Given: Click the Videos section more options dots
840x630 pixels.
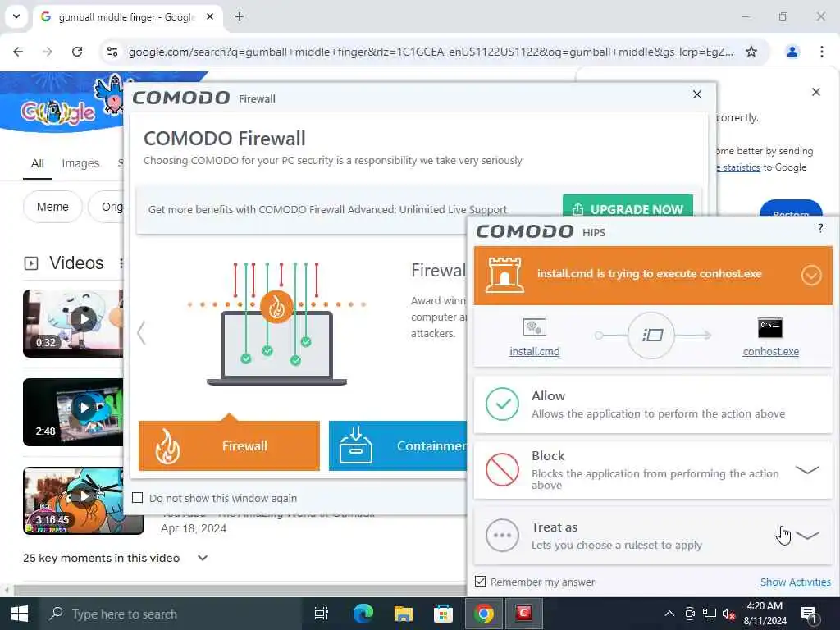Looking at the screenshot, I should pos(121,263).
